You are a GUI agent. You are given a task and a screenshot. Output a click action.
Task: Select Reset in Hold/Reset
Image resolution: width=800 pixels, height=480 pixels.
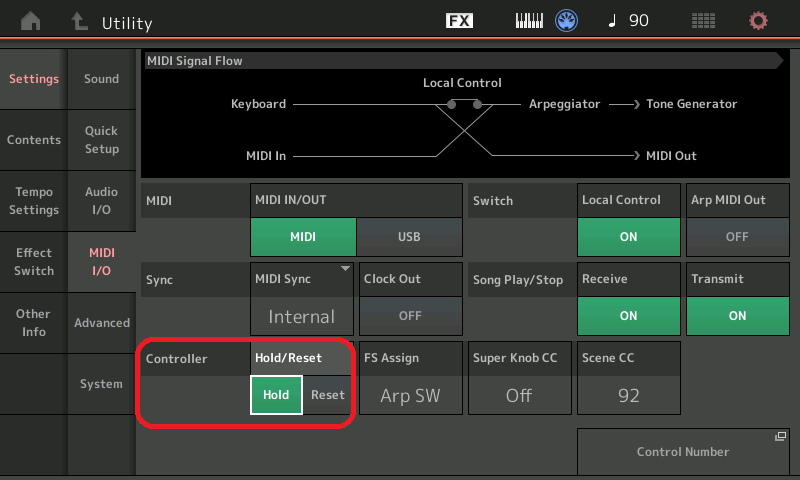point(328,395)
